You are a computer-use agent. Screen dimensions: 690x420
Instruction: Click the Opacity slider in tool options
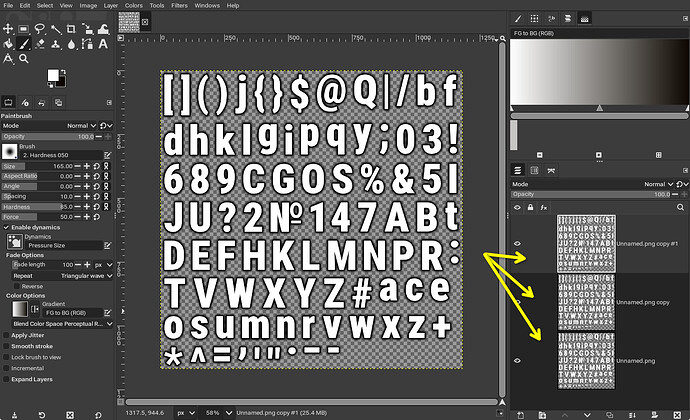pos(50,136)
